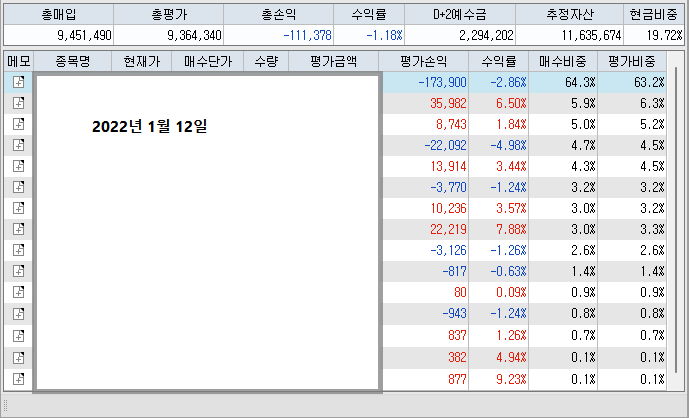This screenshot has width=690, height=418.
Task: Open memo icon in the 35,982 row
Action: [18, 103]
